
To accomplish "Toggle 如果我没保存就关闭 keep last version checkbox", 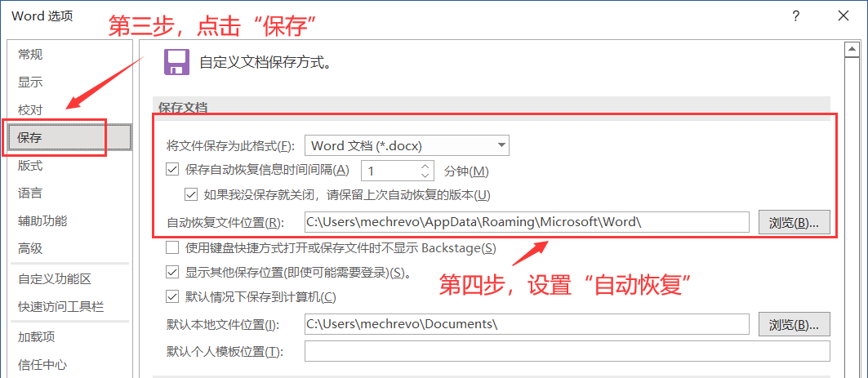I will (x=191, y=194).
